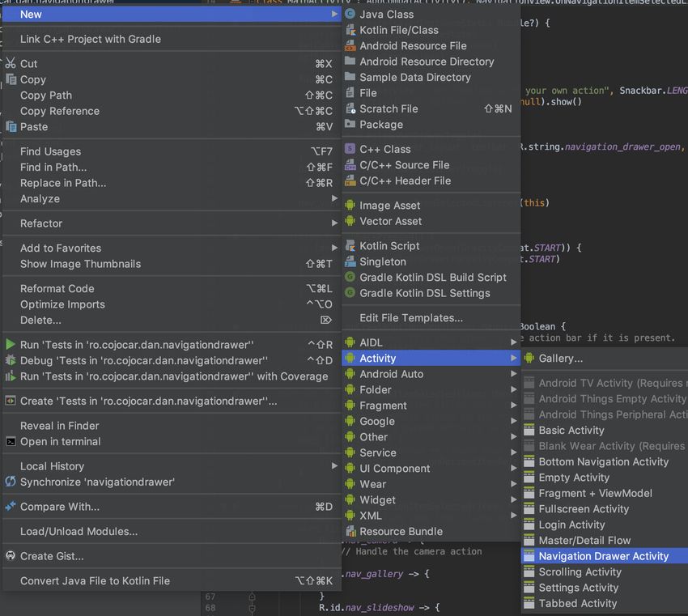688x616 pixels.
Task: Open the Activity Gallery
Action: coord(604,358)
